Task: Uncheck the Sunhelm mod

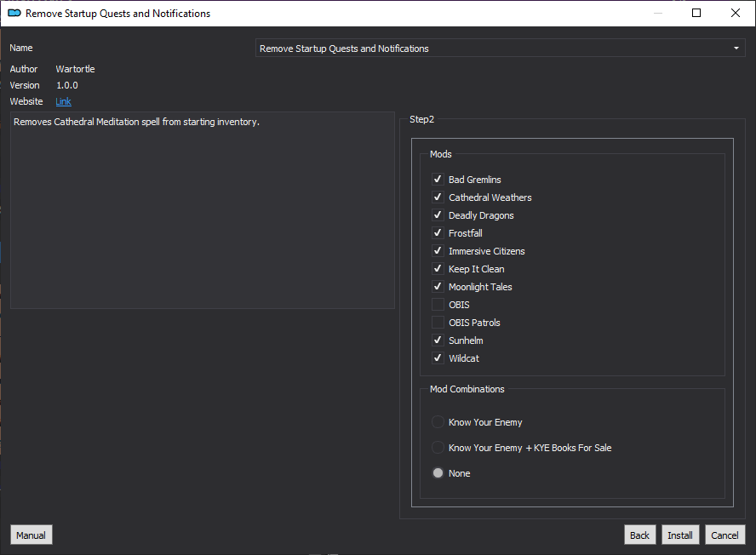Action: [438, 340]
